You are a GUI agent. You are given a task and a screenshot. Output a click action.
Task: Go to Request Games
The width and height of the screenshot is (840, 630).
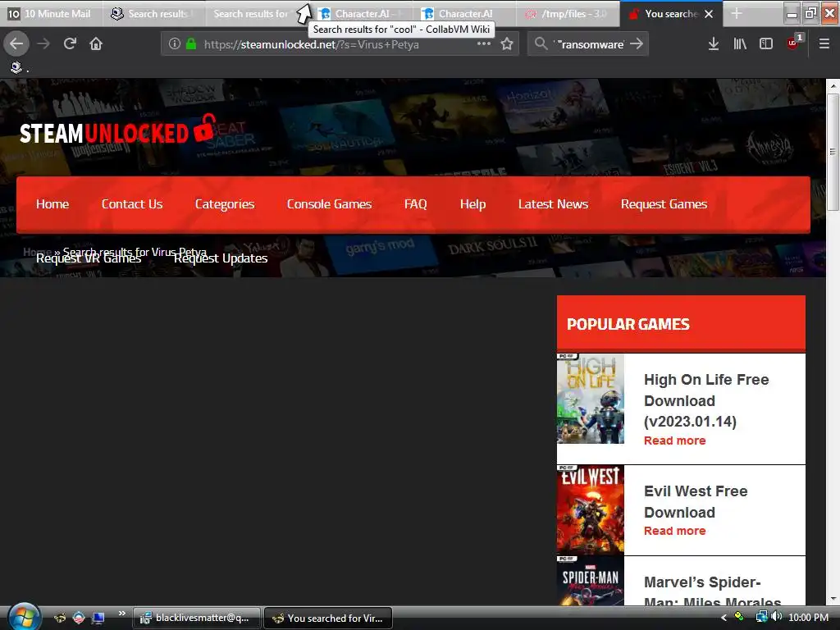pos(664,204)
